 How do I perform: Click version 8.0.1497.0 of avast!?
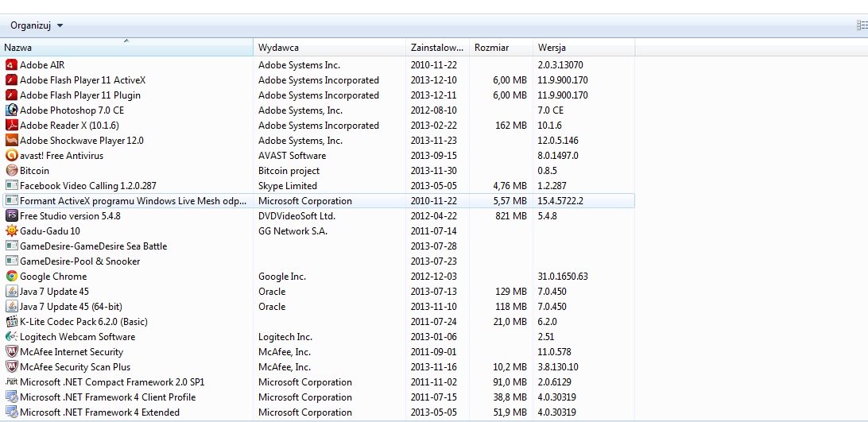click(x=558, y=156)
